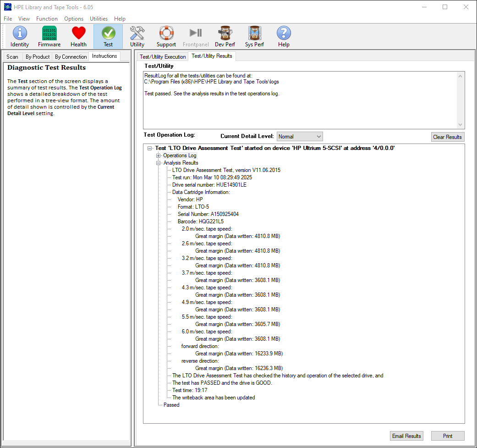The width and height of the screenshot is (477, 448).
Task: Select the Operations Log tree row
Action: 180,155
